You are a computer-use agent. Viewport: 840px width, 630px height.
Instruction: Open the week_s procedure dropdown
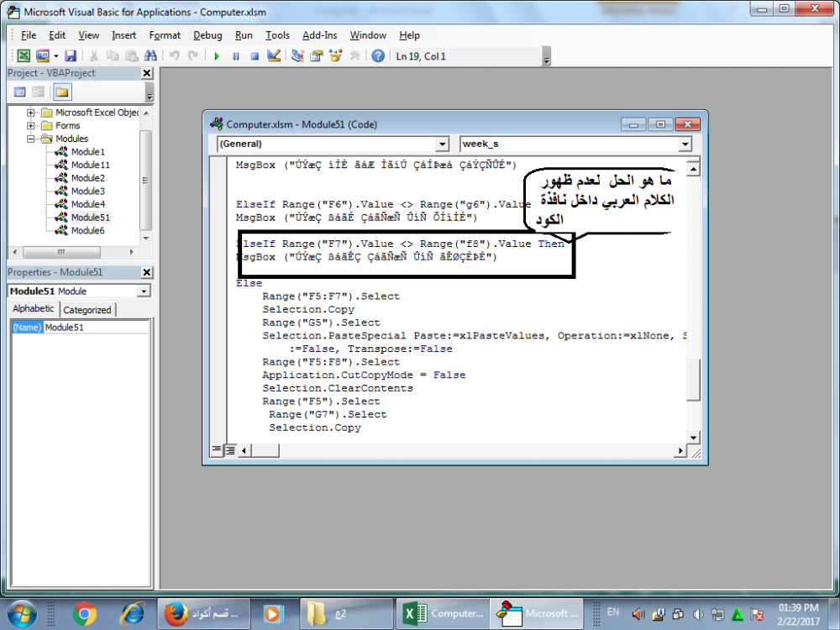pyautogui.click(x=685, y=144)
